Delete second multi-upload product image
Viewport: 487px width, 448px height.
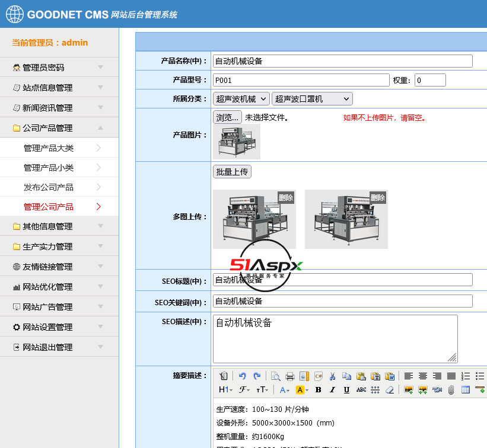coord(378,197)
